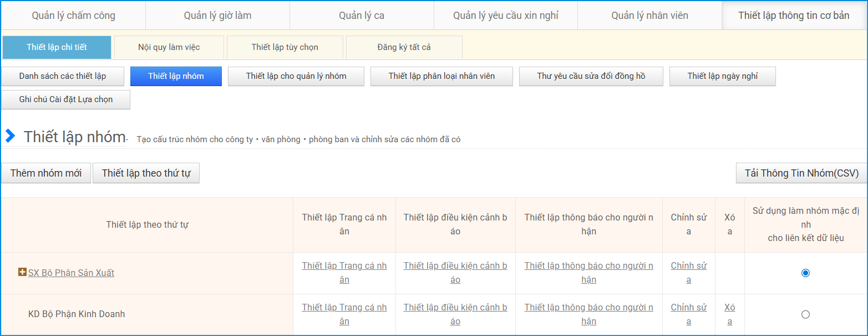
Task: Open the Quản lý chấm công tab
Action: [73, 16]
